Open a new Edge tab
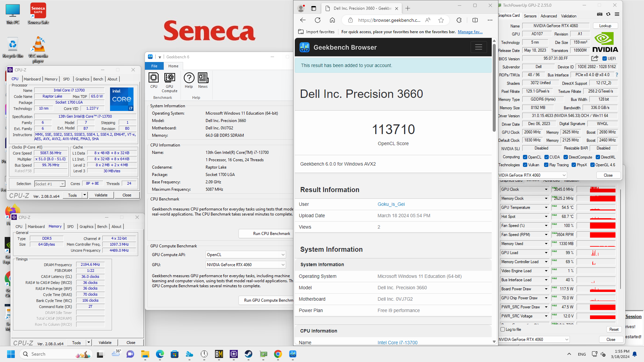 (408, 8)
